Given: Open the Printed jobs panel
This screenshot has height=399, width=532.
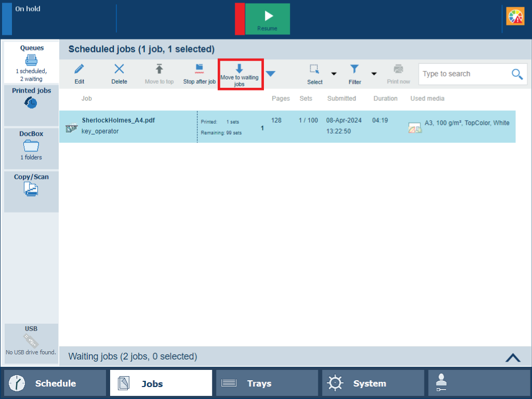Looking at the screenshot, I should pos(31,99).
